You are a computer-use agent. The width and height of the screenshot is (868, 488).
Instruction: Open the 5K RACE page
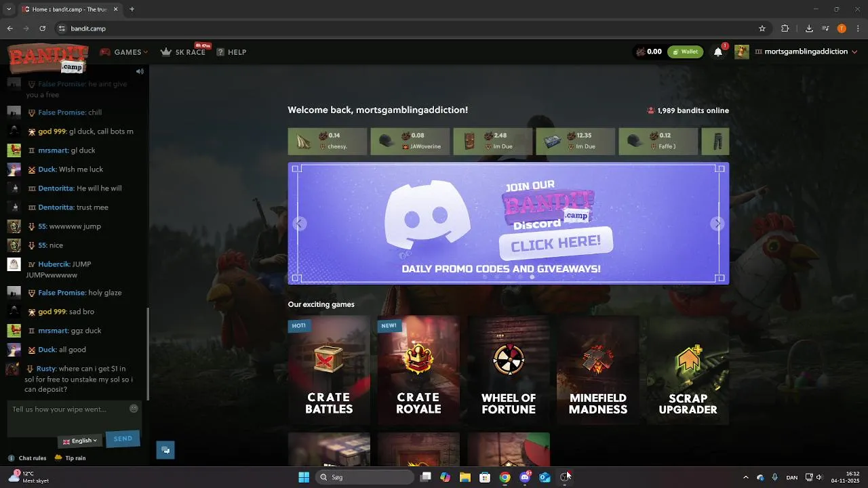pyautogui.click(x=183, y=52)
